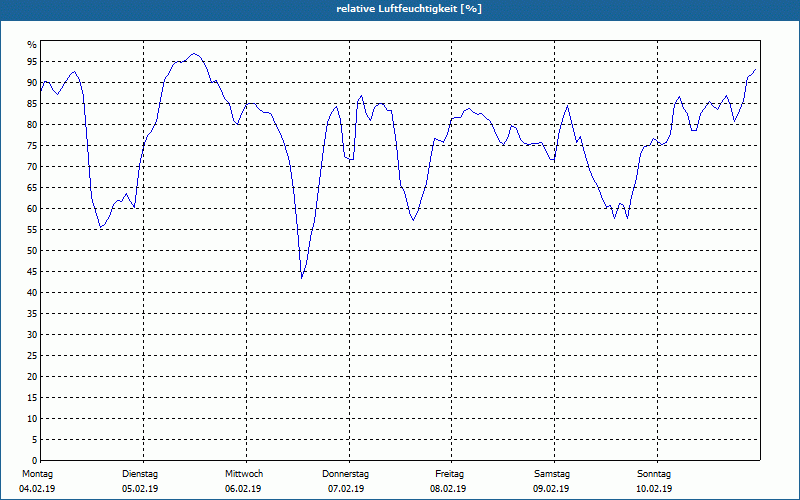The image size is (800, 500).
Task: Click the y-axis value '20'
Action: (x=32, y=377)
